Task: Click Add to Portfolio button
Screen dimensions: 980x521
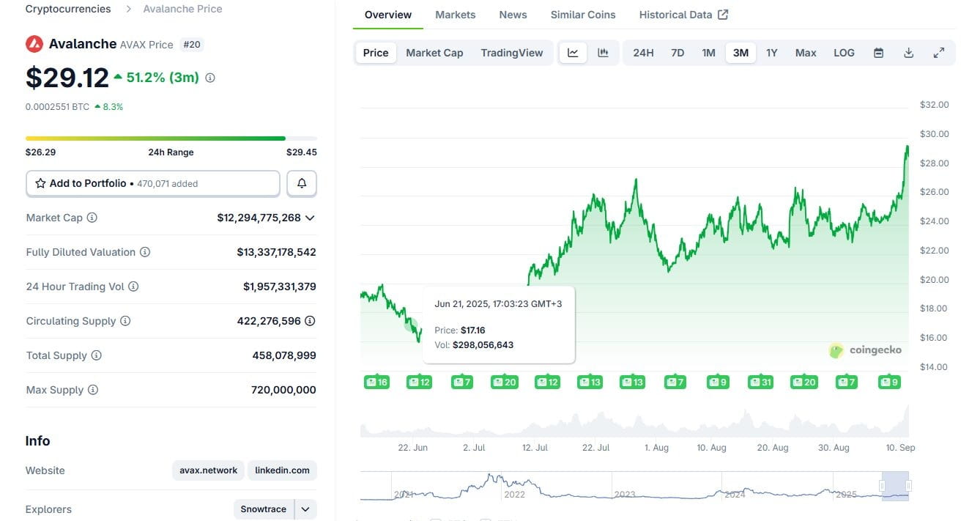Action: 153,183
